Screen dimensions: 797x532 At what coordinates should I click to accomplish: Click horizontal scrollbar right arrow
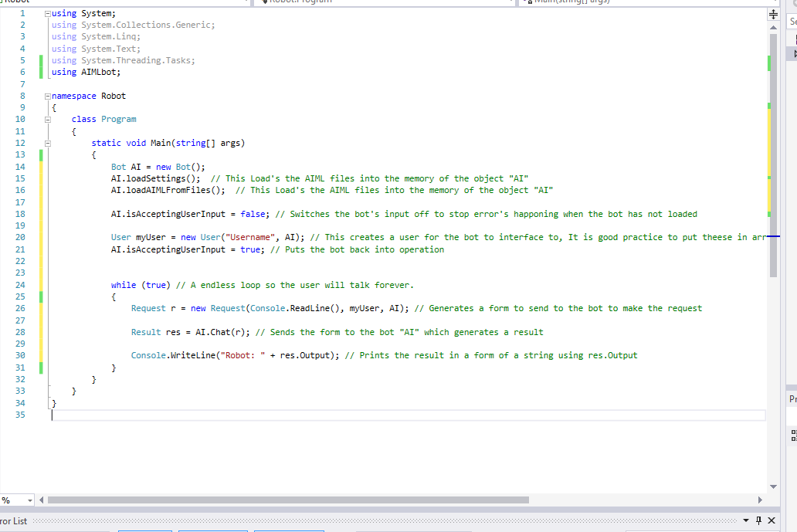(760, 500)
